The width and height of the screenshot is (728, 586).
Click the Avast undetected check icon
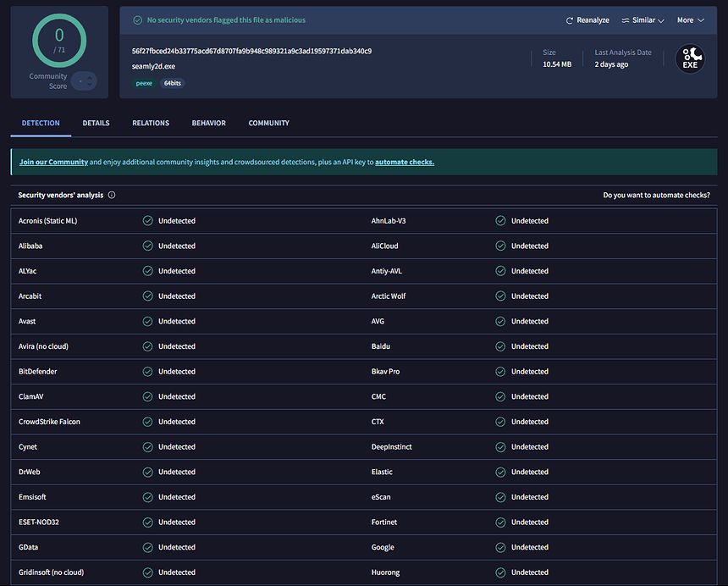pos(147,321)
